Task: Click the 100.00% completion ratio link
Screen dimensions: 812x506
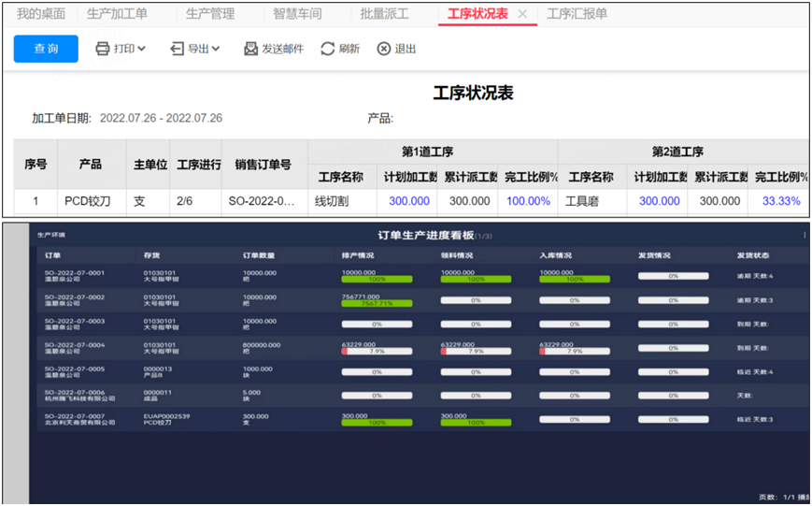Action: click(528, 201)
